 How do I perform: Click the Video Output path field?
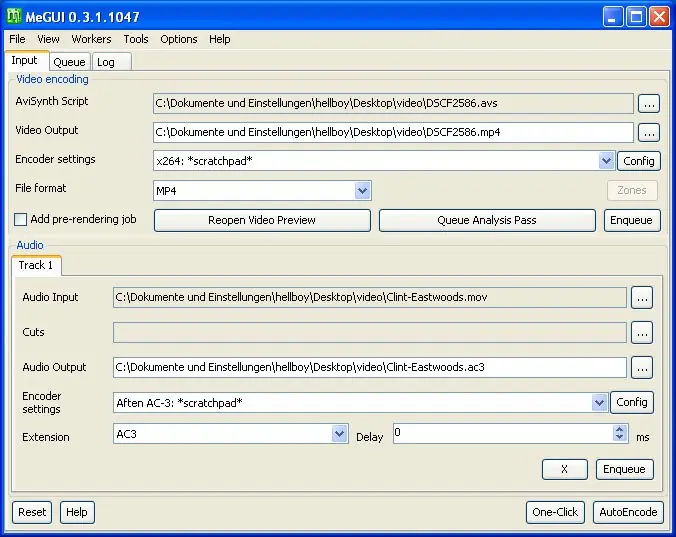click(393, 132)
